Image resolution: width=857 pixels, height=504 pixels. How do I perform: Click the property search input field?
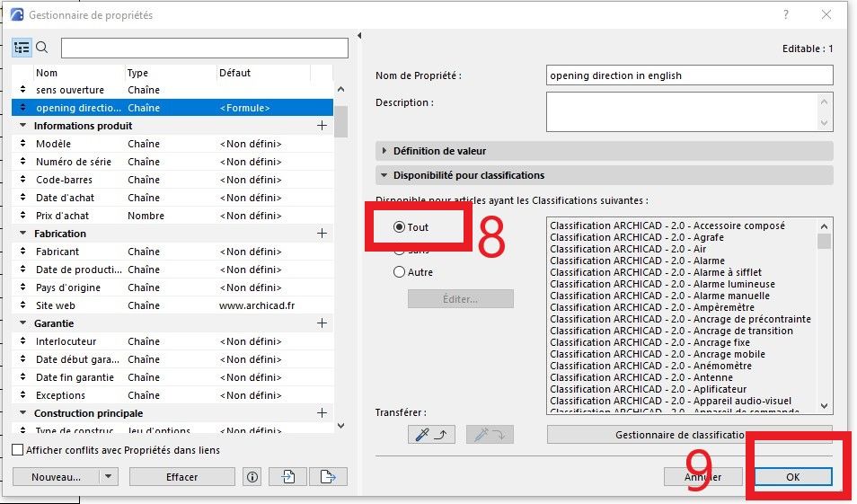[205, 49]
